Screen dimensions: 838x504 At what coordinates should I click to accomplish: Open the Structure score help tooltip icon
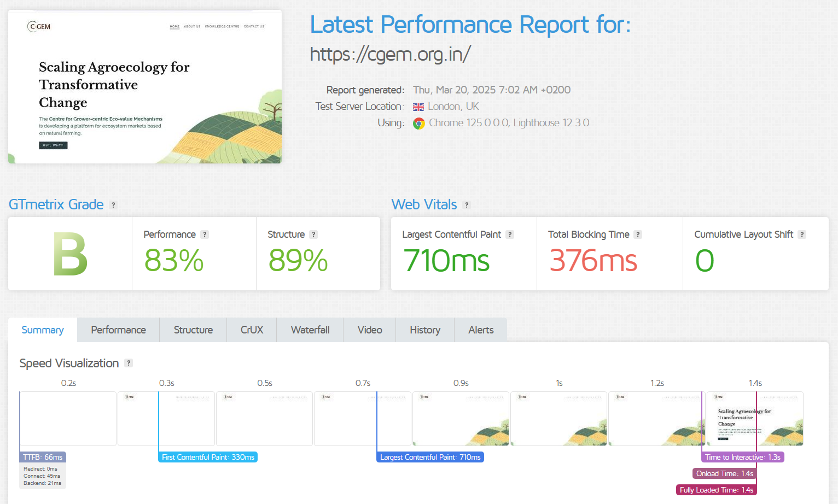313,235
